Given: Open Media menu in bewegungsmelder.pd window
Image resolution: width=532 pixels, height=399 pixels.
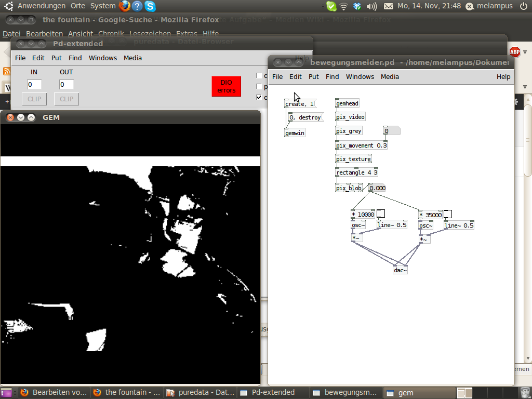Looking at the screenshot, I should coord(390,77).
